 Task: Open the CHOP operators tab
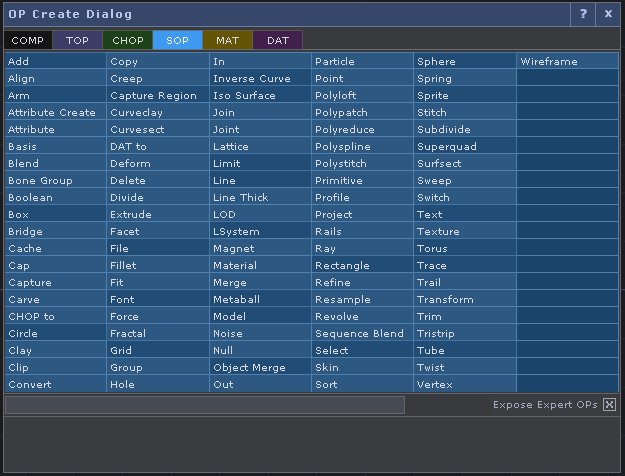point(127,41)
